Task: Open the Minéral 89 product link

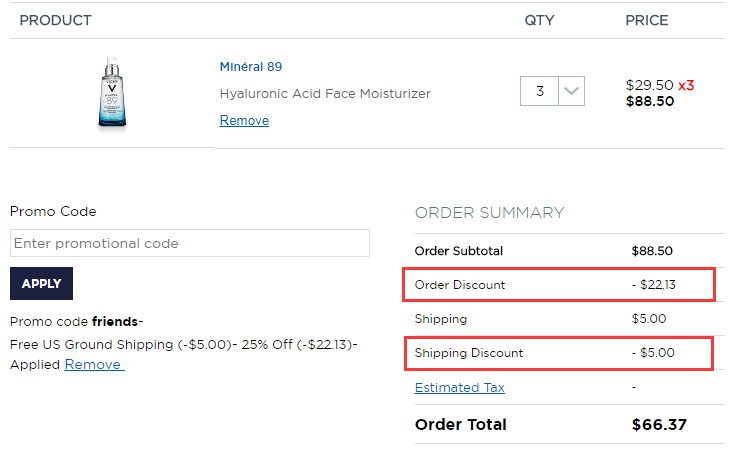Action: 250,67
